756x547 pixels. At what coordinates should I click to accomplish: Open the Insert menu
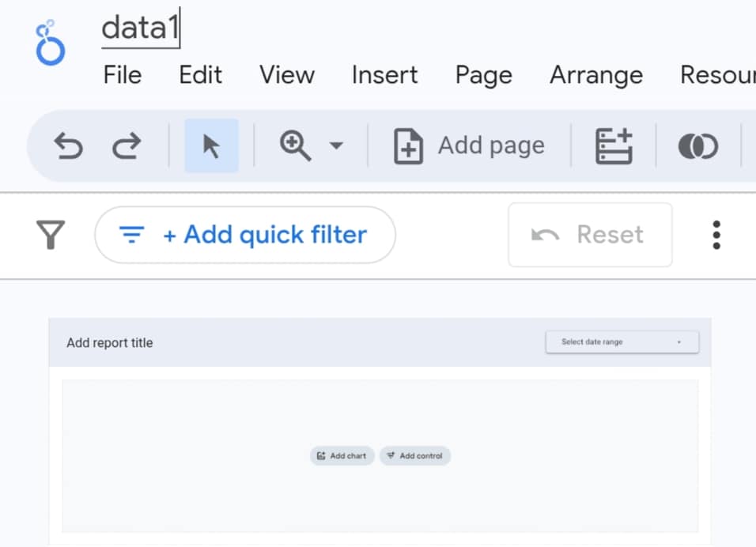[384, 75]
